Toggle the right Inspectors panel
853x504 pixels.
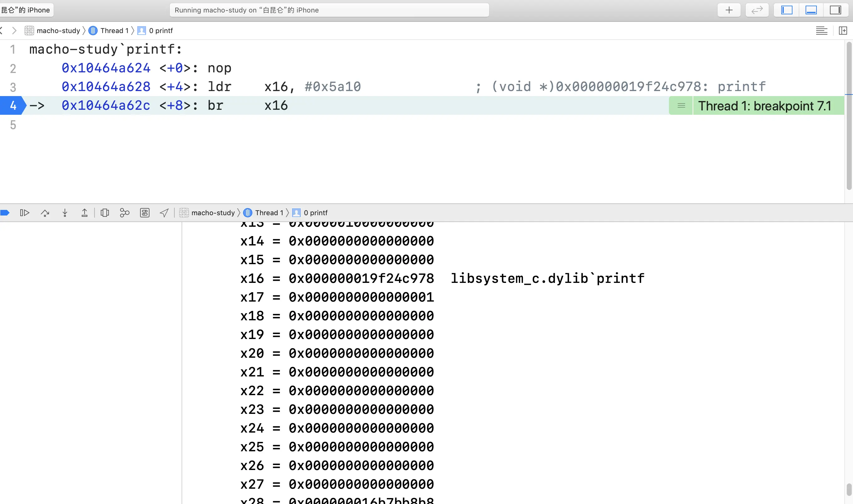pos(835,10)
